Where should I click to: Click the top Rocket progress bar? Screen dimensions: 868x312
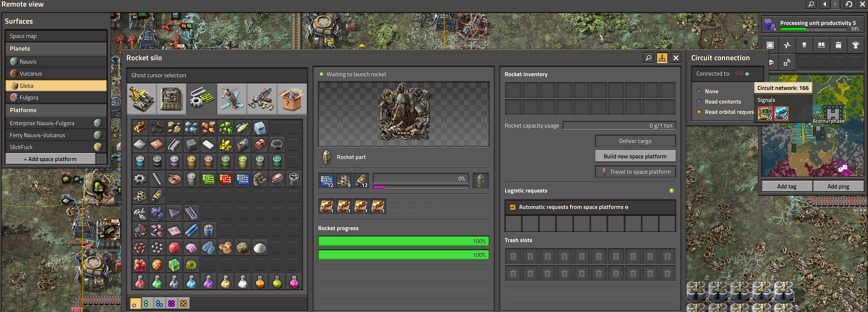(x=403, y=241)
